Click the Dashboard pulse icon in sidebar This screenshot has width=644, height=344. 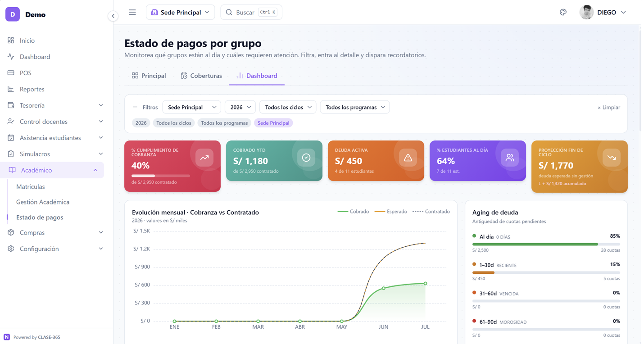11,57
